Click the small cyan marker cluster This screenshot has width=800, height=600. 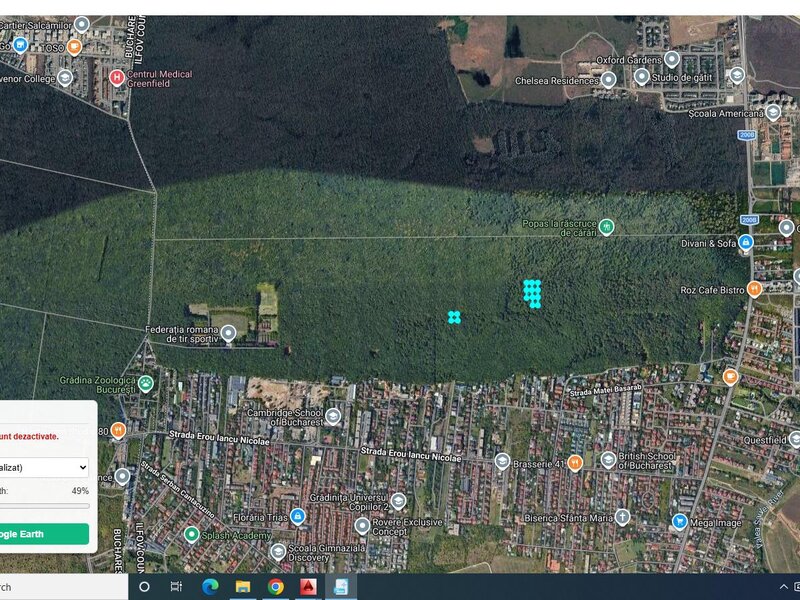pyautogui.click(x=454, y=317)
